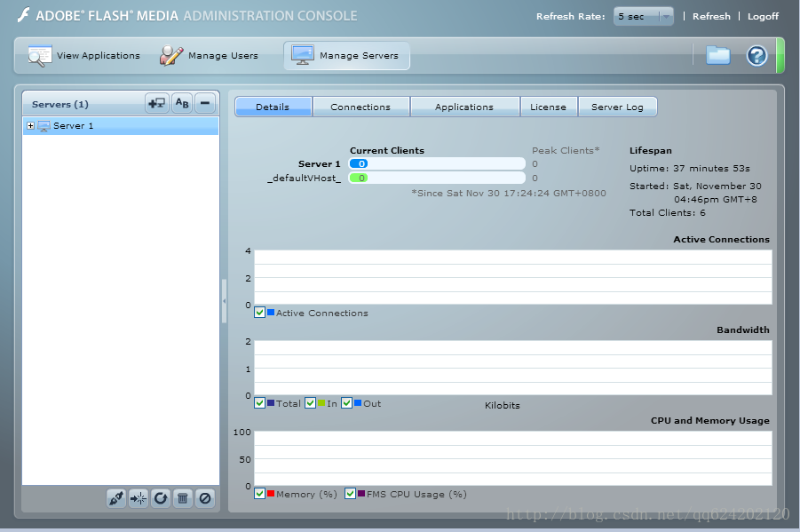Collapse the server panel using divider handle
Image resolution: width=800 pixels, height=532 pixels.
[x=224, y=301]
